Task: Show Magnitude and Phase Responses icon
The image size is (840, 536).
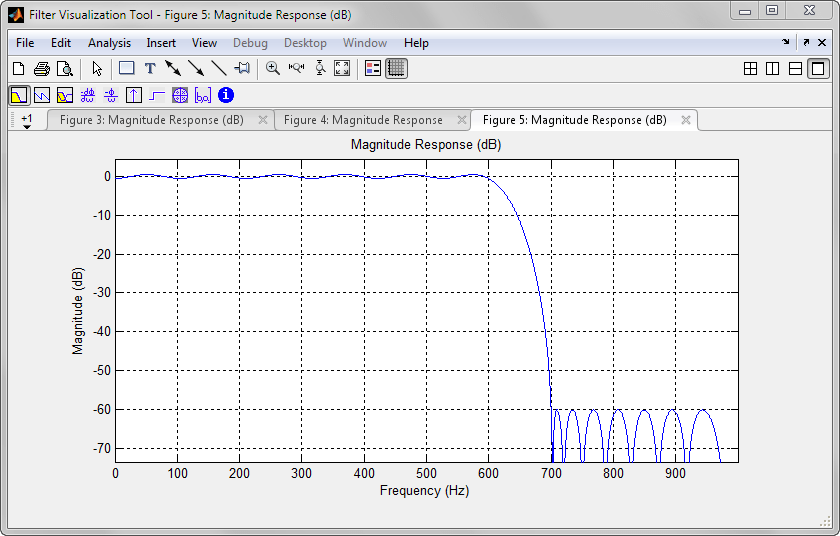Action: click(x=65, y=95)
